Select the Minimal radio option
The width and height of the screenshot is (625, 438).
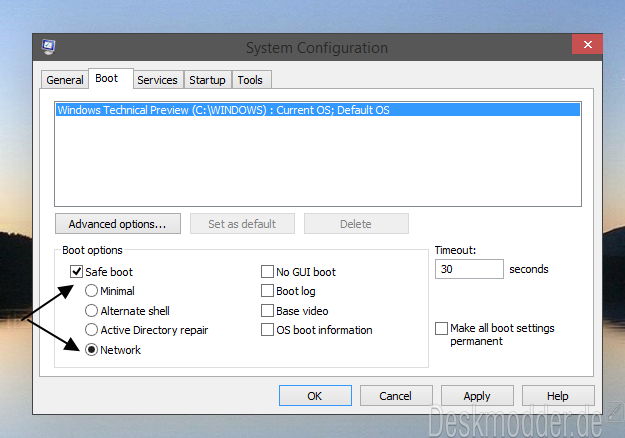click(x=91, y=291)
